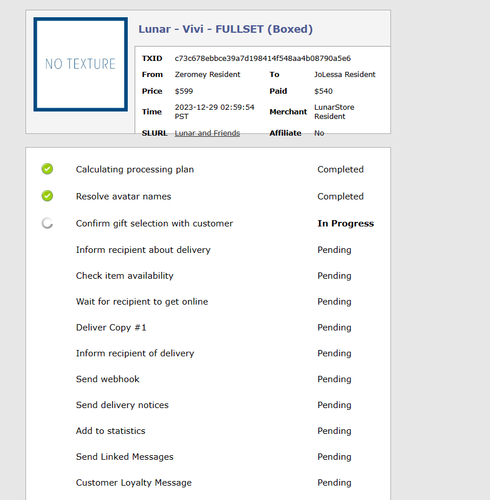Click the green check icon beside Calculating processing plan
The height and width of the screenshot is (500, 490).
click(x=47, y=169)
